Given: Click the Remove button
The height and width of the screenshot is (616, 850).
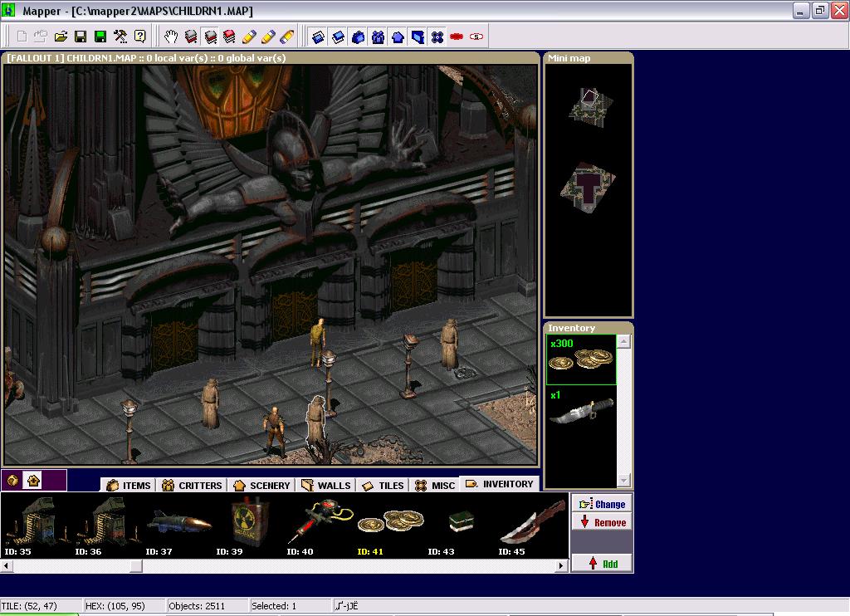Looking at the screenshot, I should 602,522.
